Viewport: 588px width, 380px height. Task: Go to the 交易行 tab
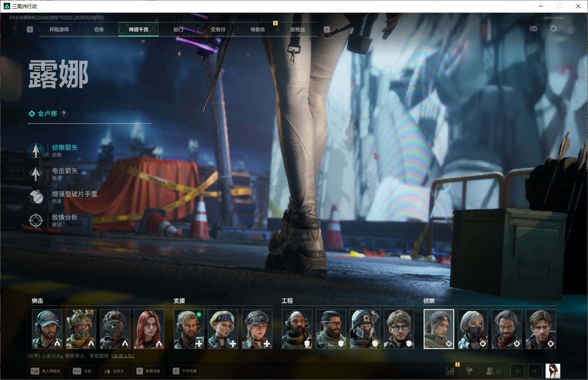(218, 29)
